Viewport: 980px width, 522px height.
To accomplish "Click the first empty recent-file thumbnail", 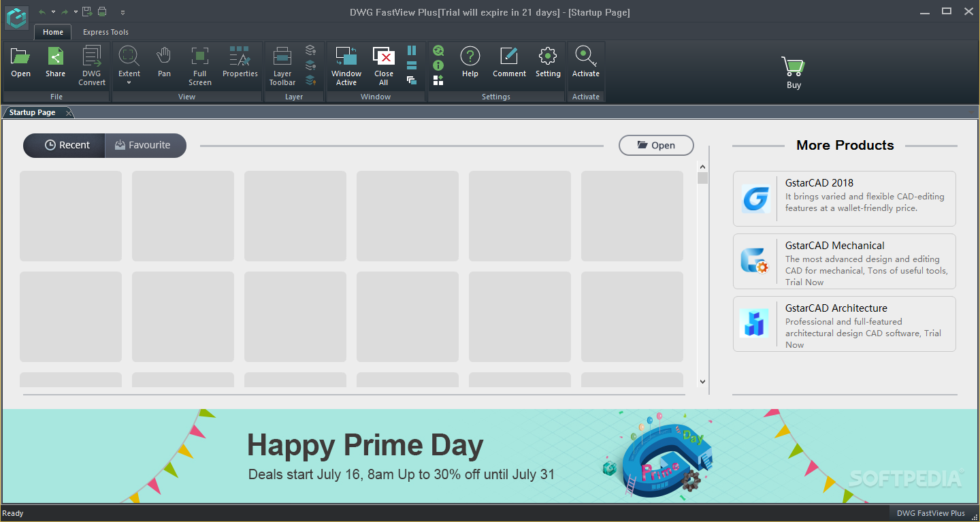I will [71, 216].
